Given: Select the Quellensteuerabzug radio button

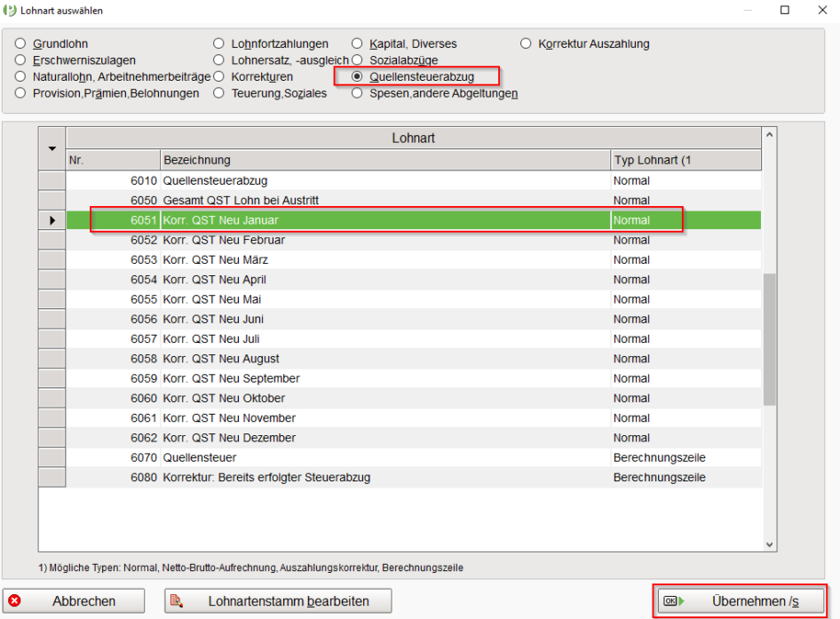Looking at the screenshot, I should point(357,76).
